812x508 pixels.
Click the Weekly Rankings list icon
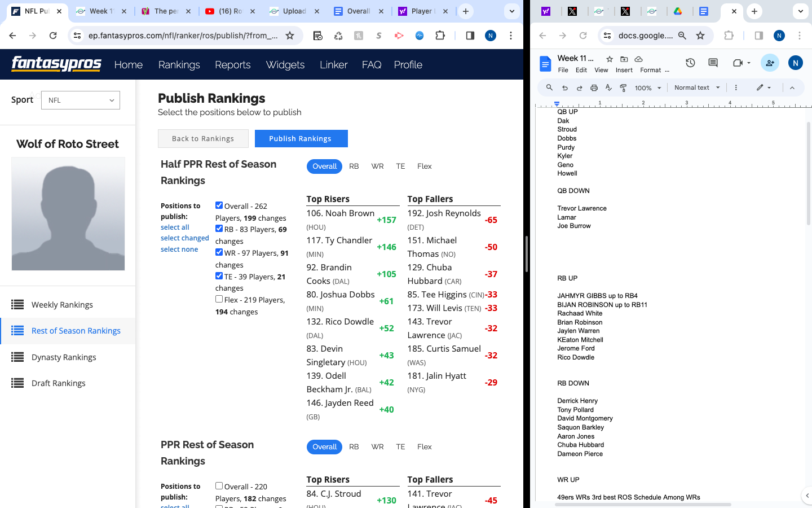tap(17, 305)
